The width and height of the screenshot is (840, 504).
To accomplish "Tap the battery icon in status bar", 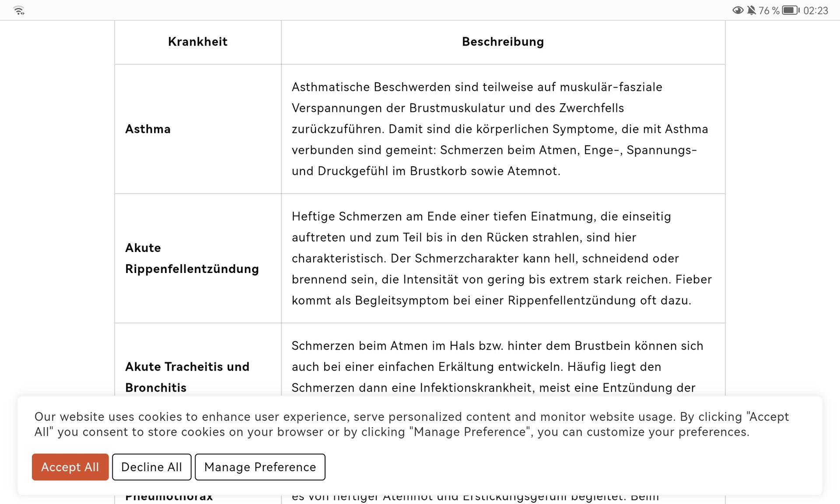I will tap(791, 10).
